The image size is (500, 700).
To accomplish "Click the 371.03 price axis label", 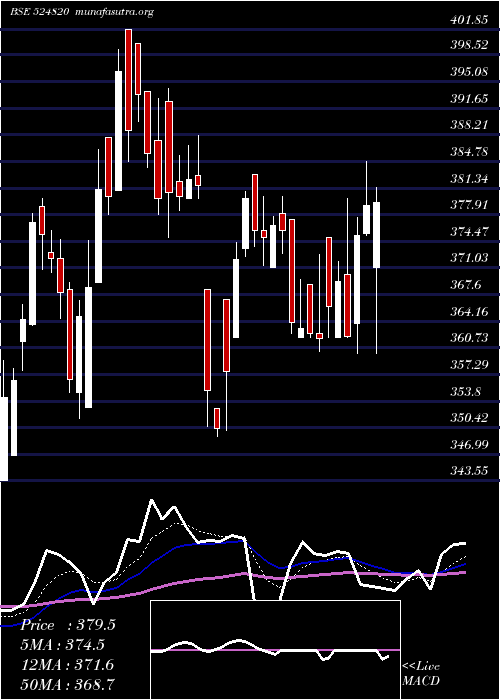I will pos(468,258).
